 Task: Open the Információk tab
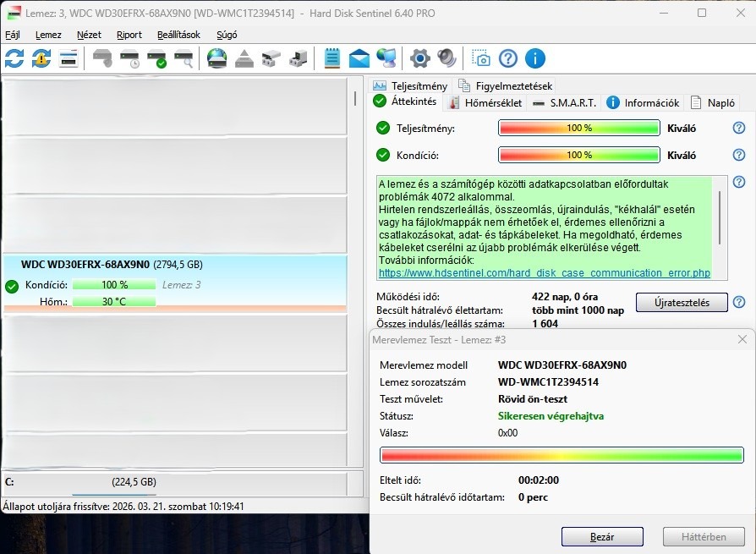tap(643, 102)
